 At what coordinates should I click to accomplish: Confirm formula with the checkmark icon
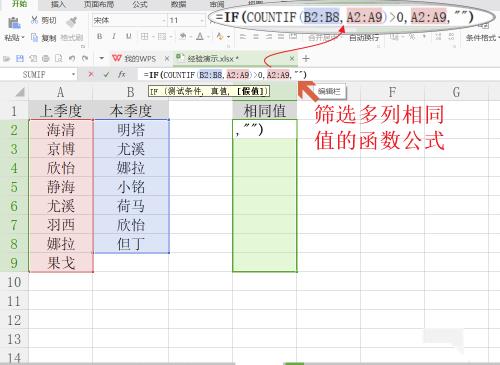click(106, 75)
